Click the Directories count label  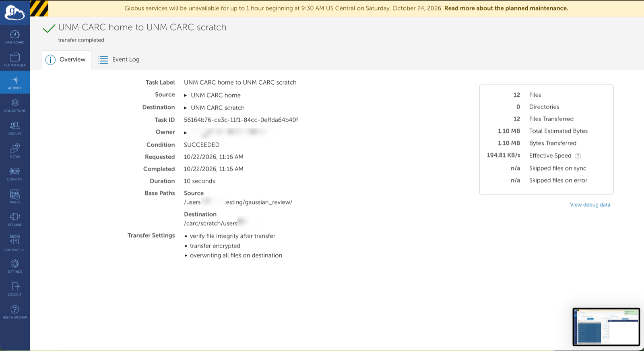coord(544,107)
